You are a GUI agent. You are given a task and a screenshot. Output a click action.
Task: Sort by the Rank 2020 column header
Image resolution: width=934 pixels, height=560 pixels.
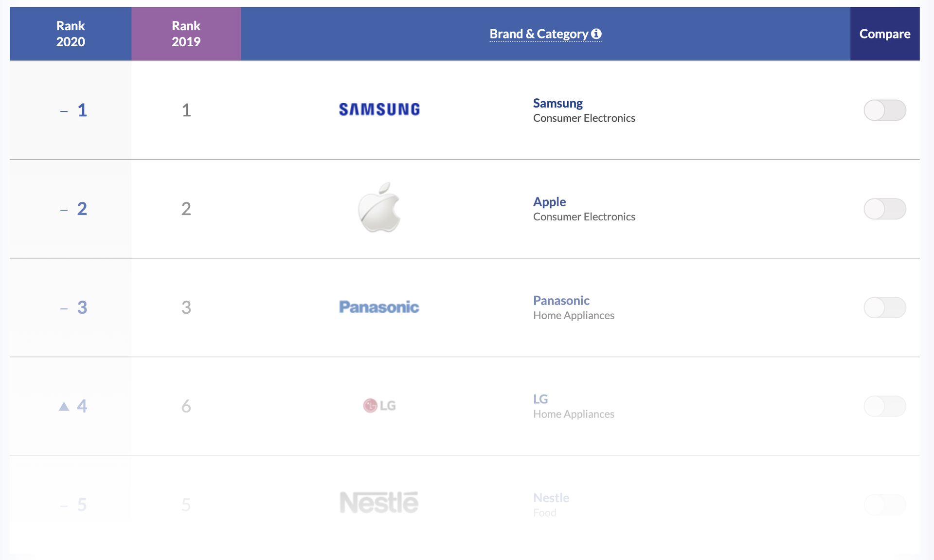tap(71, 34)
